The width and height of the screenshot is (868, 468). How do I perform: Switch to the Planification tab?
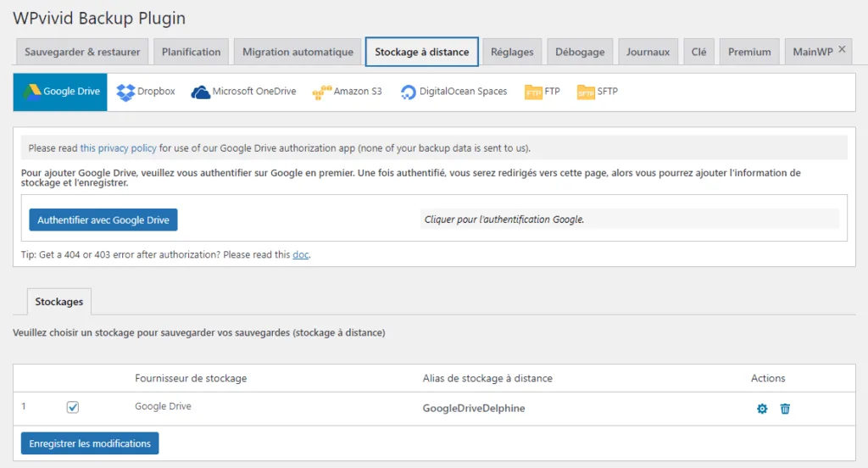coord(191,52)
